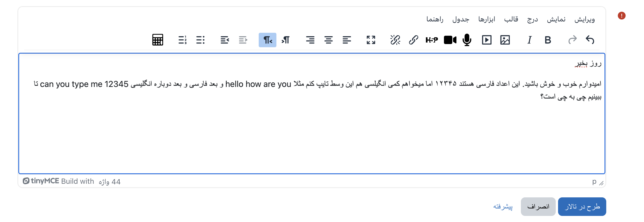The height and width of the screenshot is (222, 644).
Task: Click the unlink broken-chain icon
Action: (x=395, y=40)
